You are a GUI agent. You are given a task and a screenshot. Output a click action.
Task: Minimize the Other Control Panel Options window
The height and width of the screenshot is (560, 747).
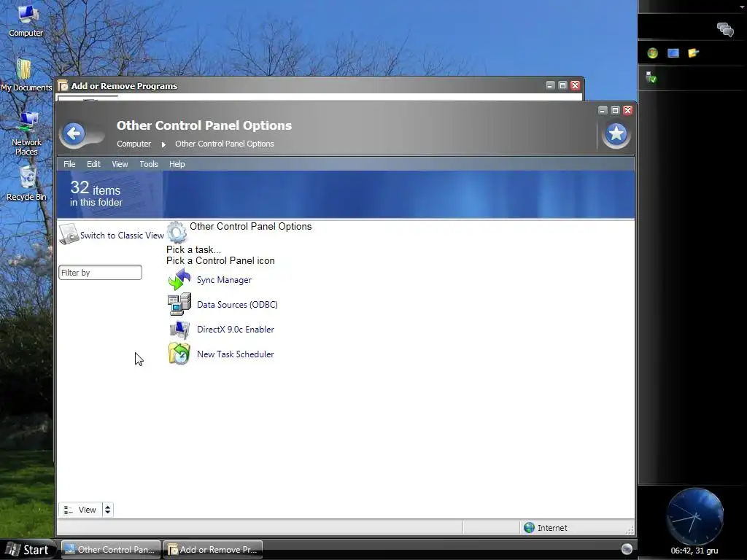tap(603, 111)
